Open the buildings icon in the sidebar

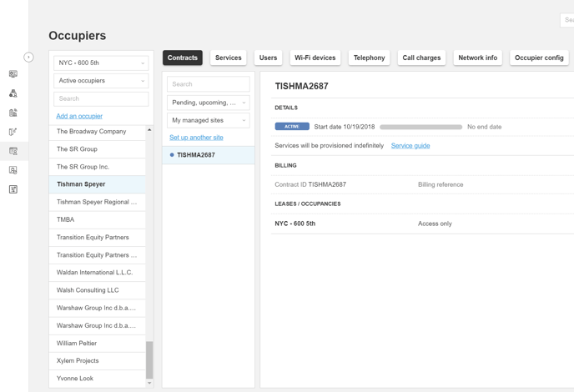(13, 113)
